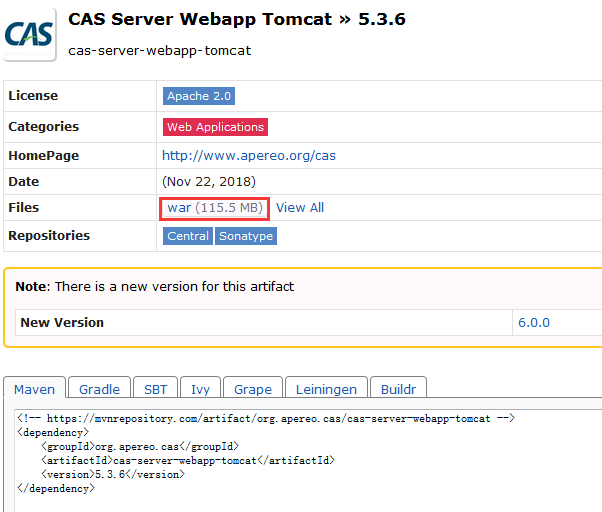
Task: Click the Date row label
Action: [23, 182]
